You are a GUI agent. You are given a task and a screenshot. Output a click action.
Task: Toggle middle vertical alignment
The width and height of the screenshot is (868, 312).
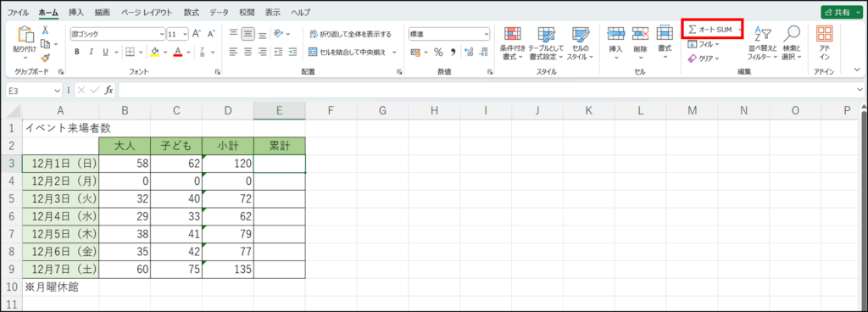[248, 34]
